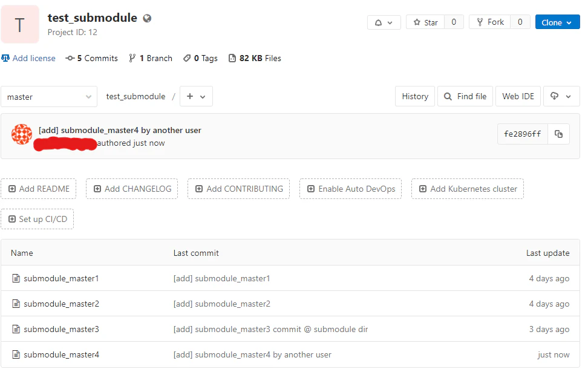Viewport: 588px width, 375px height.
Task: Open last commit '[add] submodule_master1'
Action: (x=221, y=278)
